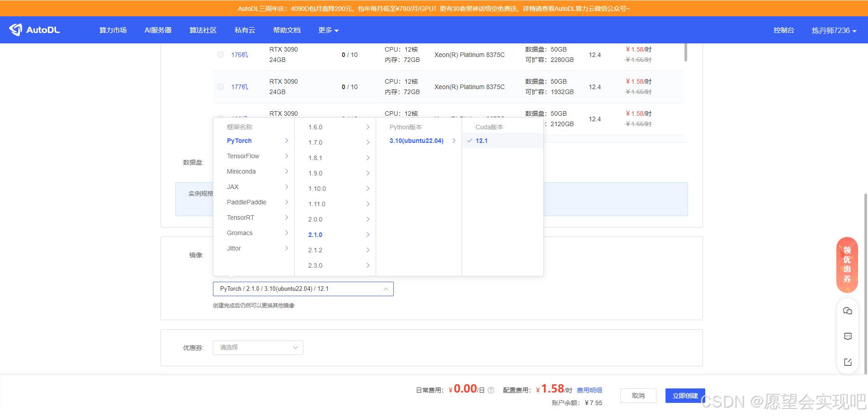Go to 算力市场 page
This screenshot has width=868, height=416.
click(113, 30)
